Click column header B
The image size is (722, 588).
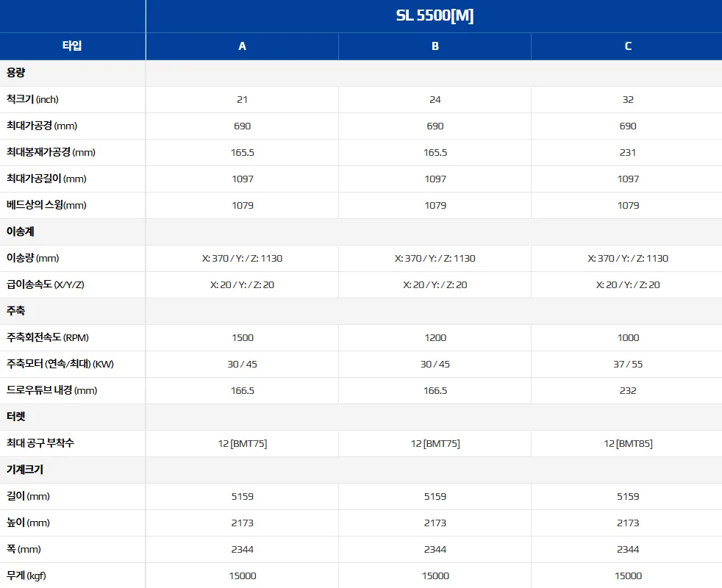pos(435,46)
